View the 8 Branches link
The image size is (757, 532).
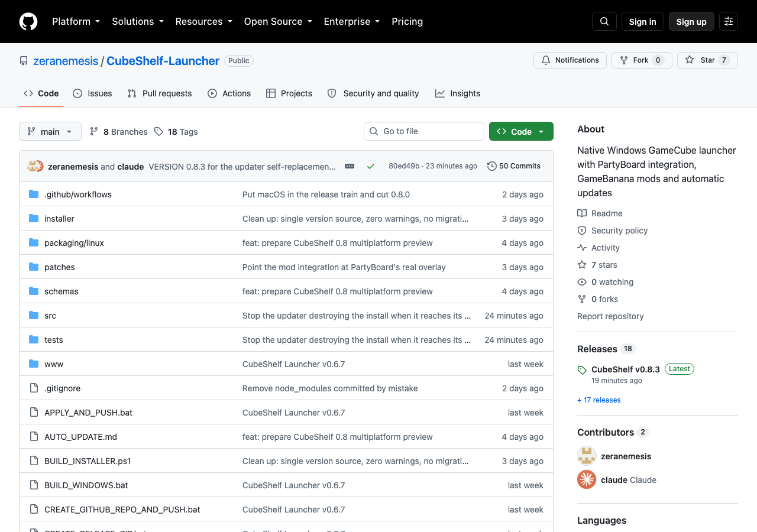(118, 132)
